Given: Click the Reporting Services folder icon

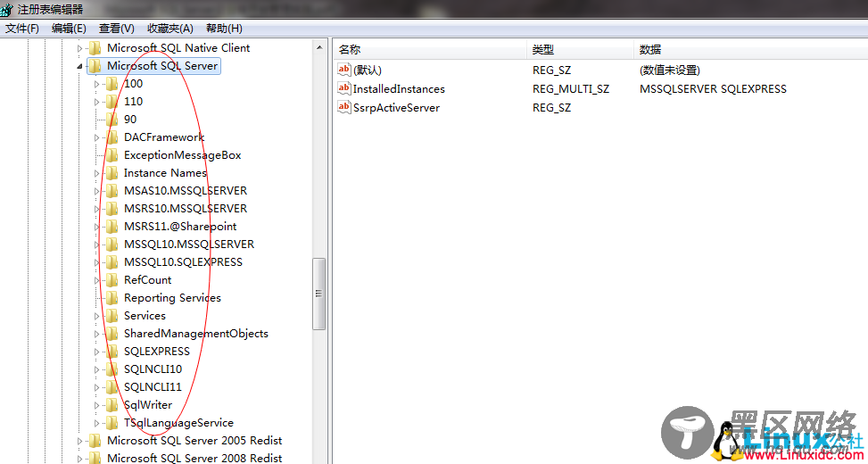Looking at the screenshot, I should 112,298.
